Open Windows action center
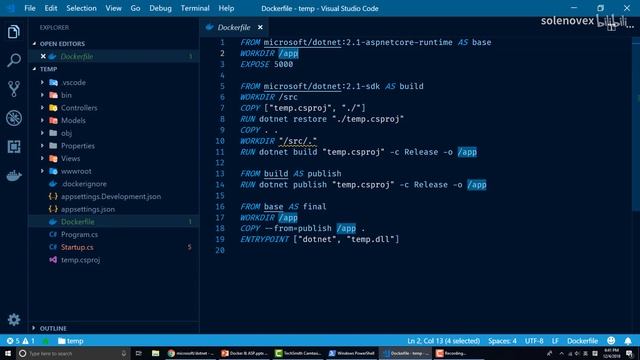The width and height of the screenshot is (640, 360). [629, 353]
